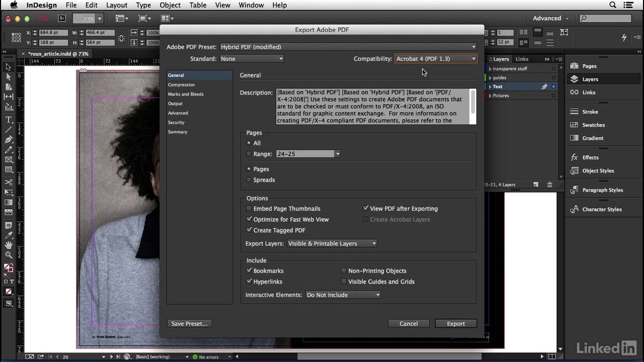Open the Window menu
644x362 pixels.
pyautogui.click(x=251, y=5)
